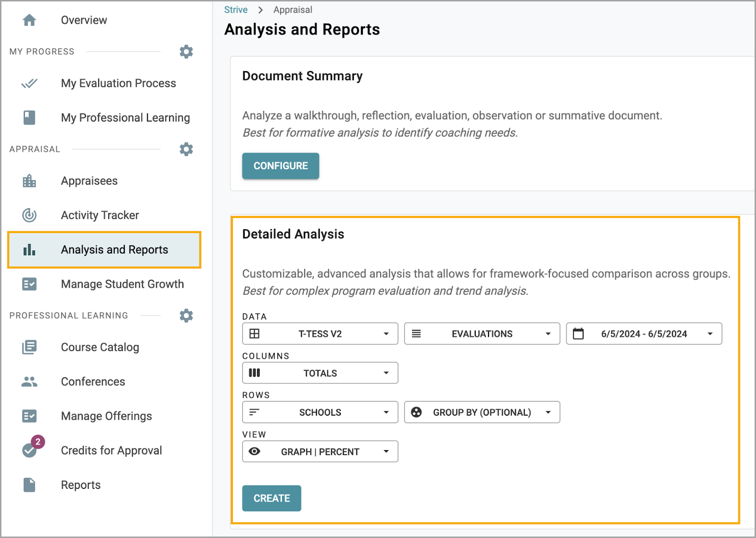Open the Totals columns dropdown
The width and height of the screenshot is (756, 538).
pyautogui.click(x=320, y=373)
